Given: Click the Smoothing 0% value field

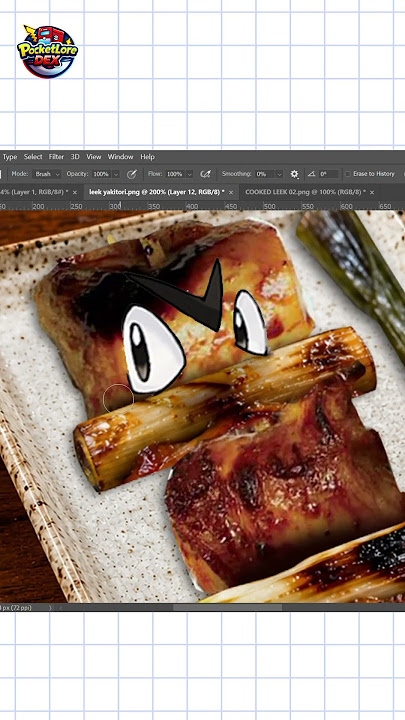Looking at the screenshot, I should [x=264, y=174].
